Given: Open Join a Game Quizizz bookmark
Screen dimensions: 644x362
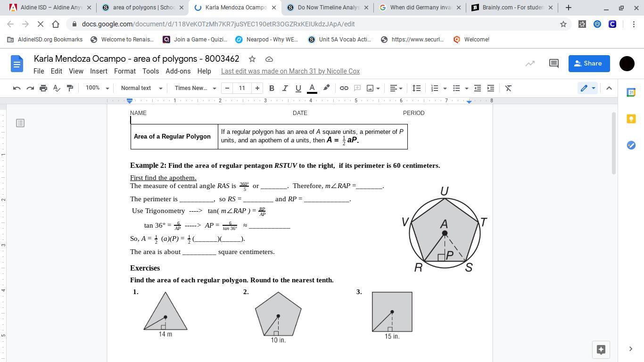Looking at the screenshot, I should pyautogui.click(x=195, y=40).
